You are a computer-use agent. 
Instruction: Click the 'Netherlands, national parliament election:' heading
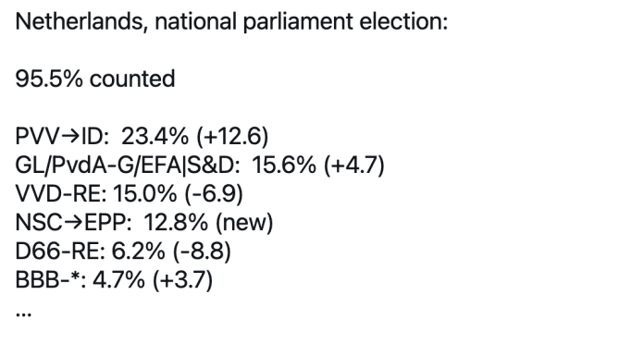tap(231, 21)
